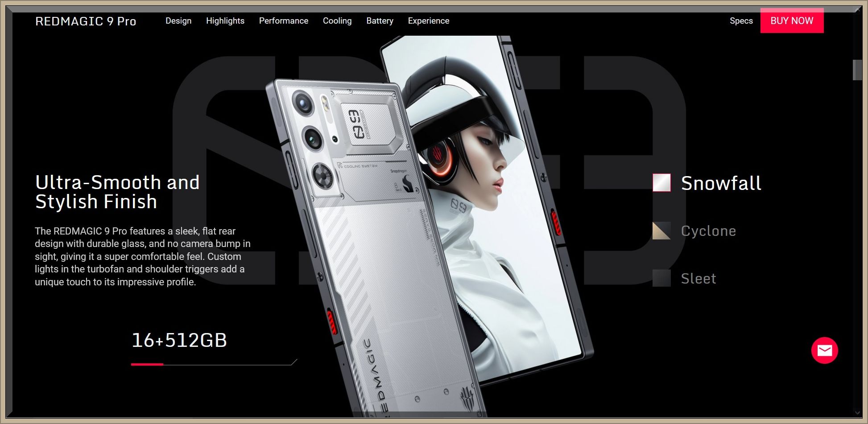Select the Snowfall color swatch square
Image resolution: width=868 pixels, height=424 pixels.
pos(661,183)
